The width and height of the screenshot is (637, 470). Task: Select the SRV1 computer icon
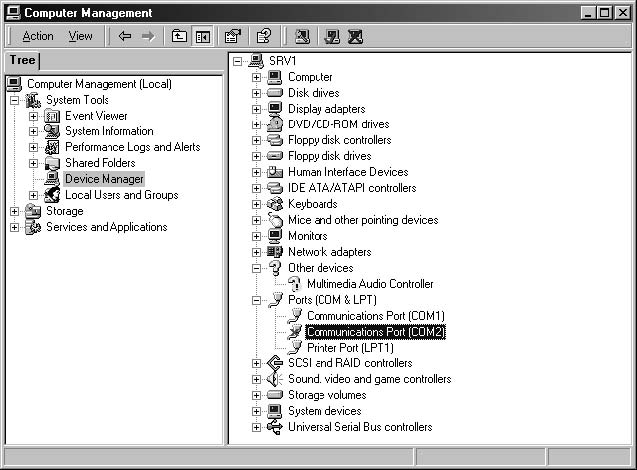point(256,61)
